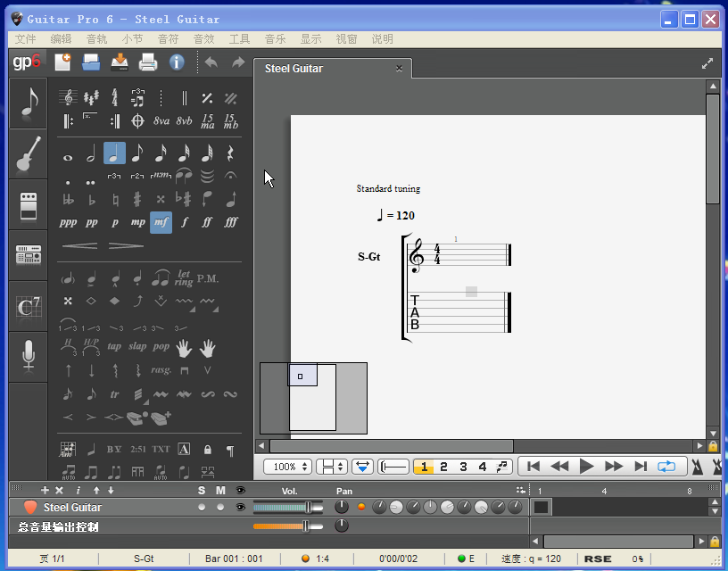Click the Standard tuning text

point(388,188)
